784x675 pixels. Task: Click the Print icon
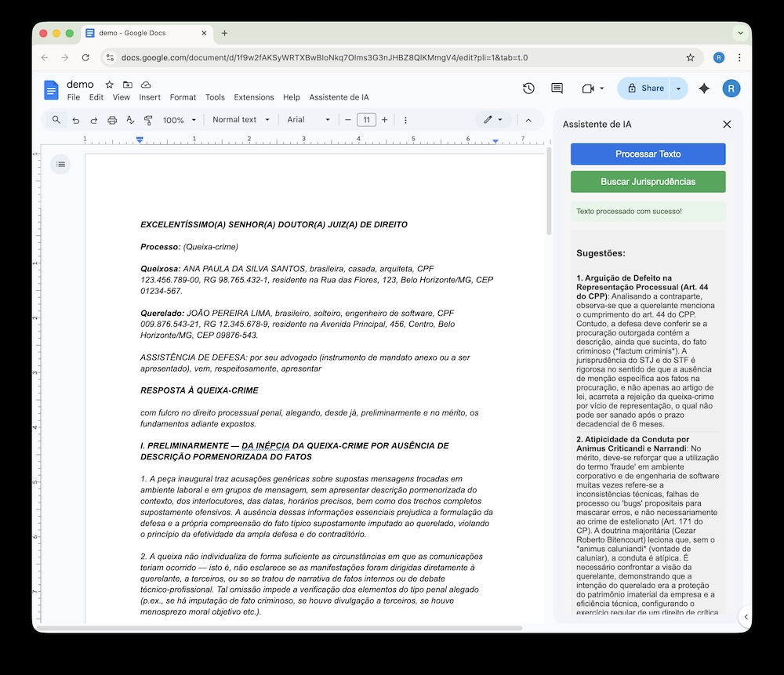pos(112,120)
